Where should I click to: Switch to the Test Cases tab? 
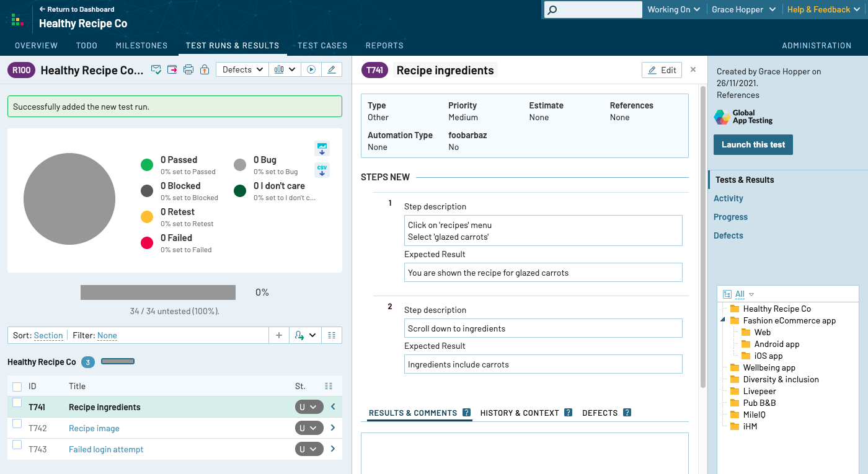pos(322,45)
